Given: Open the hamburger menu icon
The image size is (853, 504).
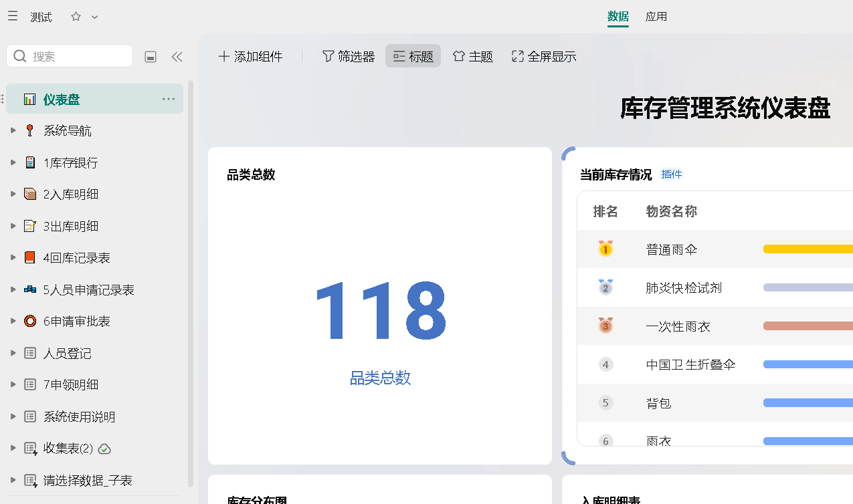Looking at the screenshot, I should tap(13, 16).
